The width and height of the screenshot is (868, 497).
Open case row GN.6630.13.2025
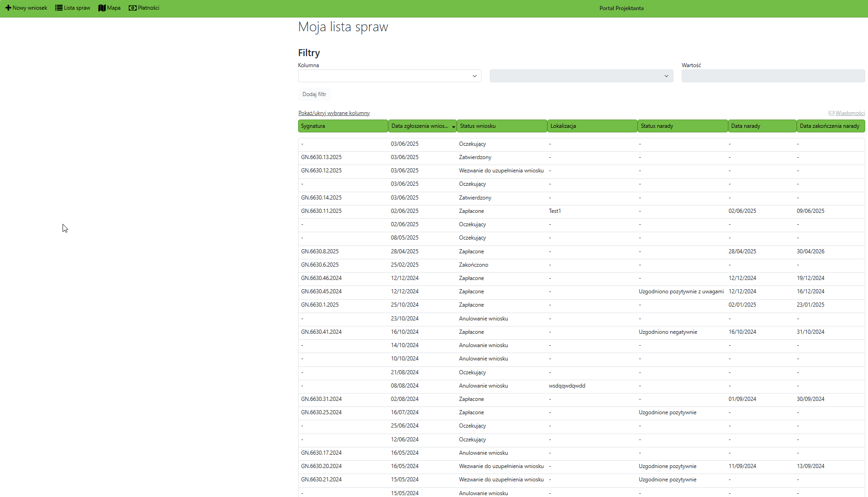[321, 157]
